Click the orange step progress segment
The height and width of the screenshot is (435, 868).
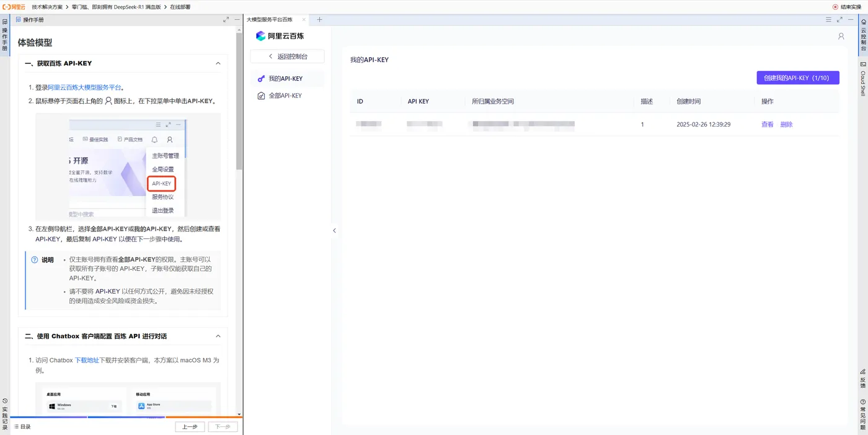pos(204,417)
